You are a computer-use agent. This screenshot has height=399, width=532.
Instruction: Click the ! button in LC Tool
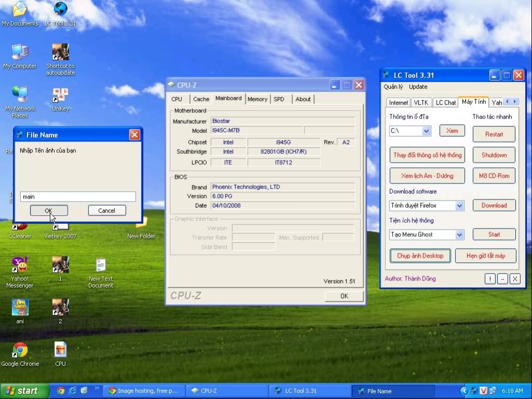(490, 279)
